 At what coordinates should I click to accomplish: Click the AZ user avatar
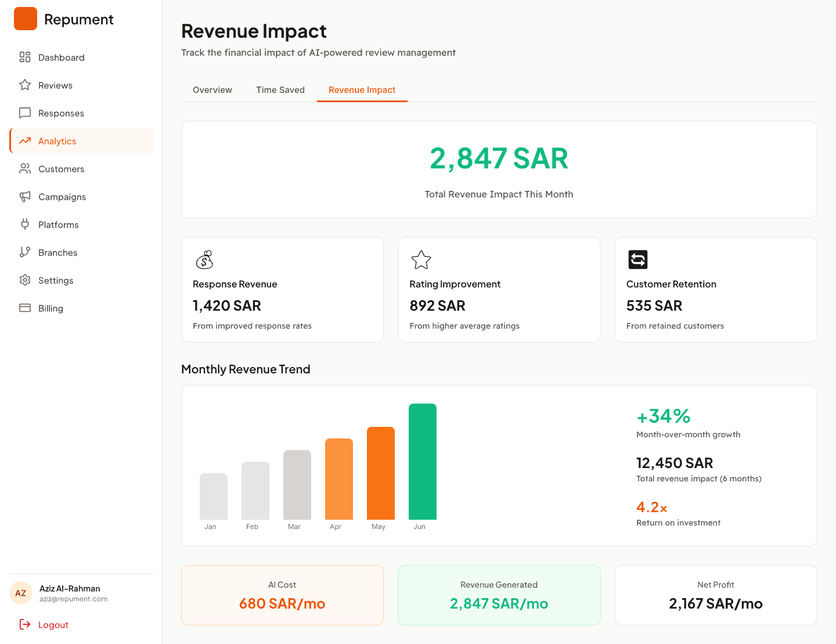[x=21, y=593]
